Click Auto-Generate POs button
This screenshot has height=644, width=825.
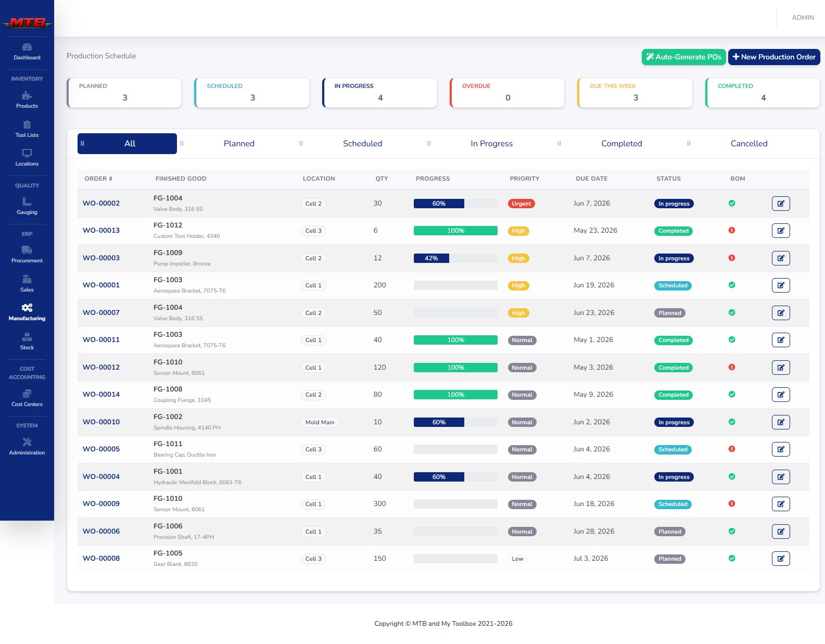point(683,57)
